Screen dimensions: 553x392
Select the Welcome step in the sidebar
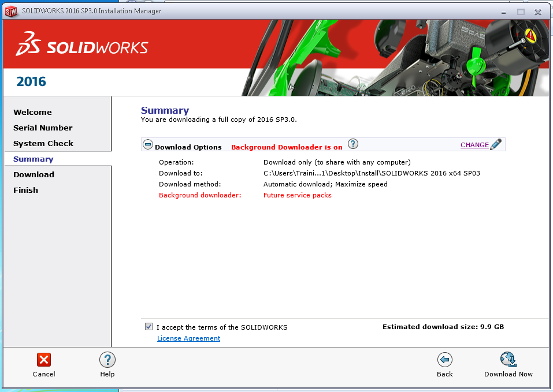coord(32,112)
